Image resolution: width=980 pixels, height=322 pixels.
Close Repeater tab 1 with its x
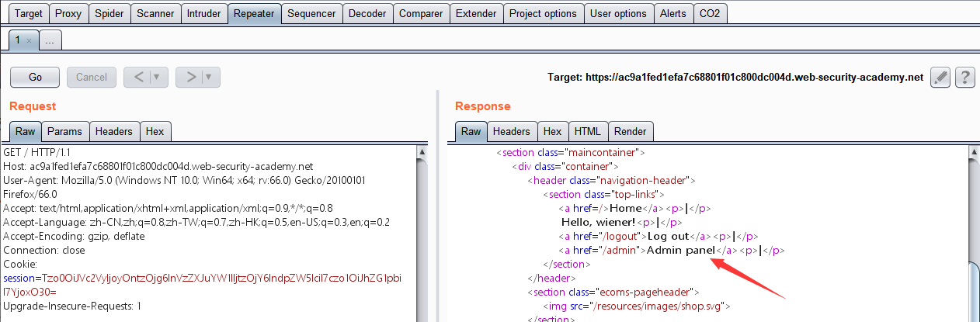[x=29, y=40]
